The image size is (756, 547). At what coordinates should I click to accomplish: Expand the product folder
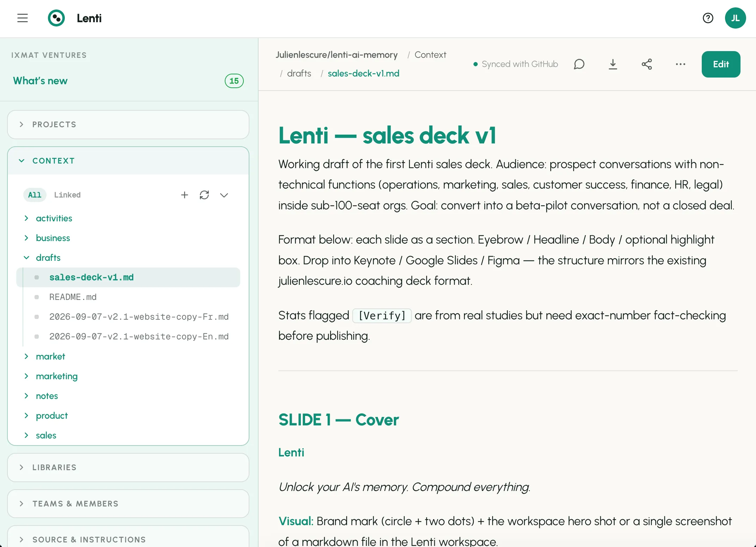click(51, 416)
